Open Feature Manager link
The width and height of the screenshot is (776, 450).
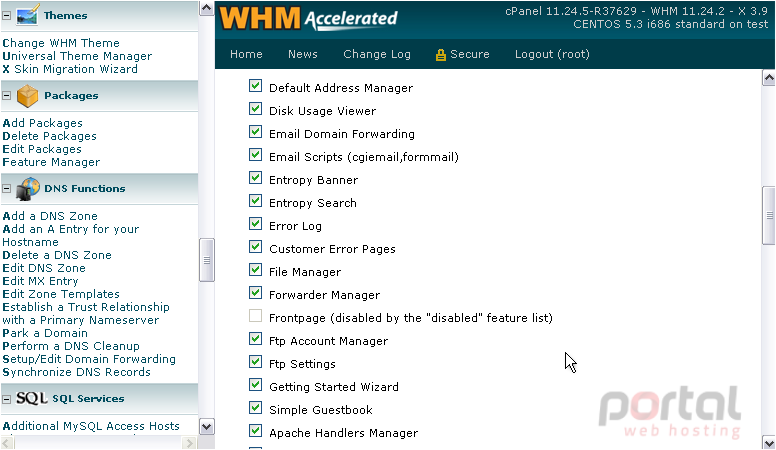[x=51, y=162]
